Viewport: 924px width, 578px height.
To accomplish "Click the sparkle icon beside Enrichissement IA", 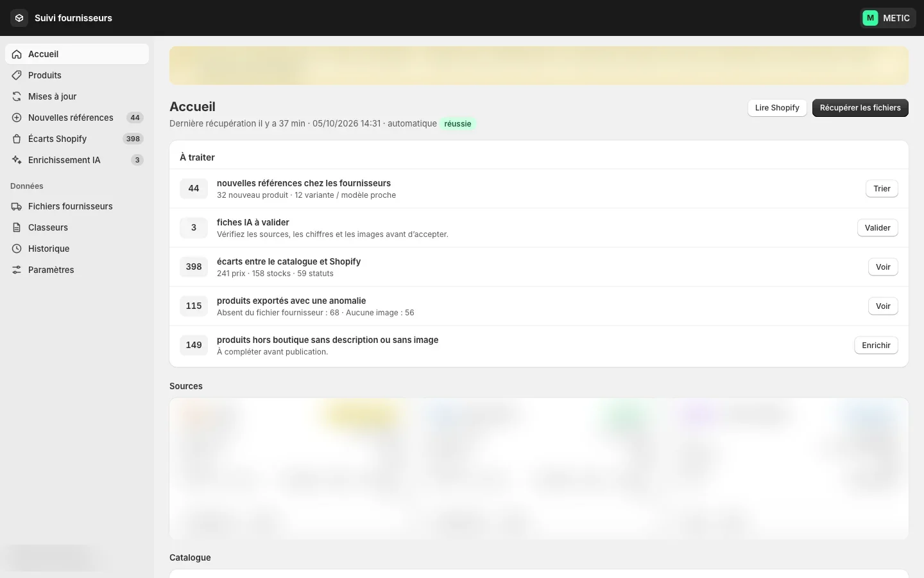I will click(x=17, y=160).
